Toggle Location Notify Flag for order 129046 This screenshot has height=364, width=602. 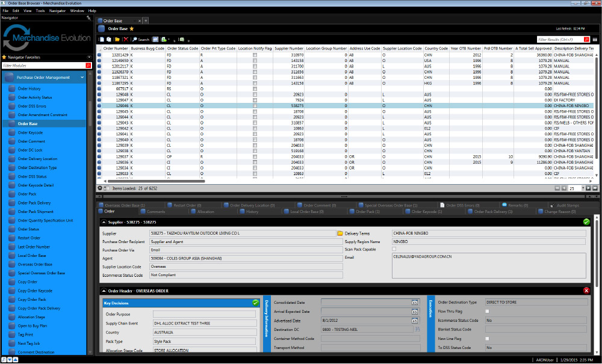255,106
